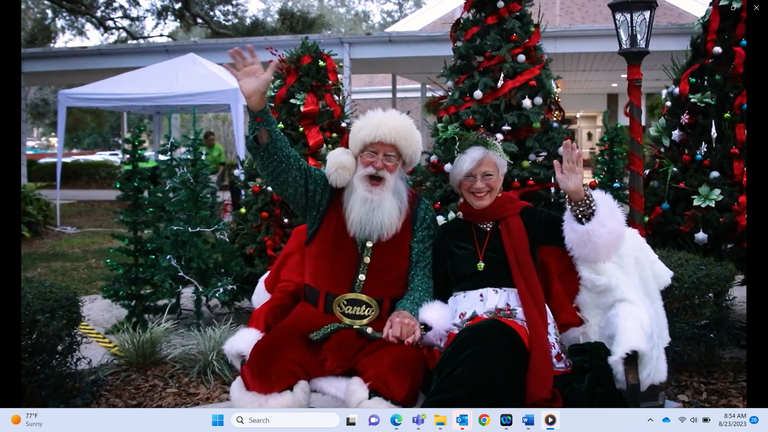The image size is (768, 432).
Task: Open Microsoft Edge browser
Action: [396, 420]
